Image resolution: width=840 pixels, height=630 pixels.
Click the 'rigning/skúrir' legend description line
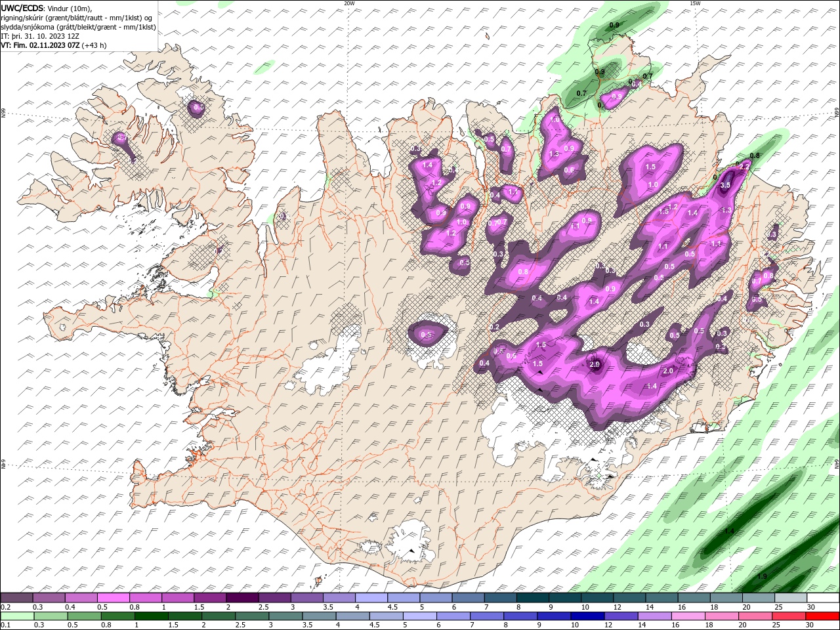76,18
